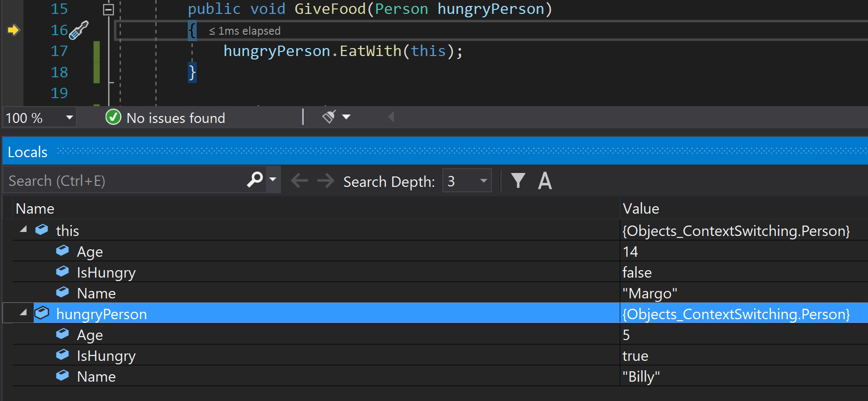Open the 100 % zoom dropdown
The image size is (868, 401).
click(x=69, y=117)
